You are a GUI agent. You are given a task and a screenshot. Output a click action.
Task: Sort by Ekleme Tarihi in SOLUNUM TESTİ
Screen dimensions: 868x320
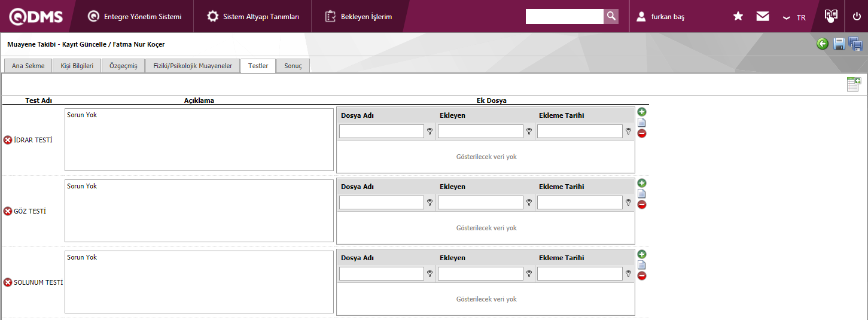(x=561, y=258)
